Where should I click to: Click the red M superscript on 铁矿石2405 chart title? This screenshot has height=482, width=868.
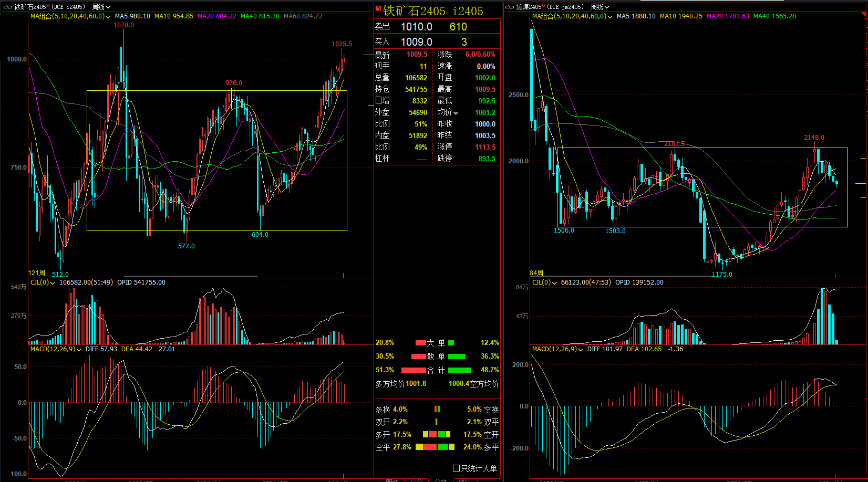point(48,6)
